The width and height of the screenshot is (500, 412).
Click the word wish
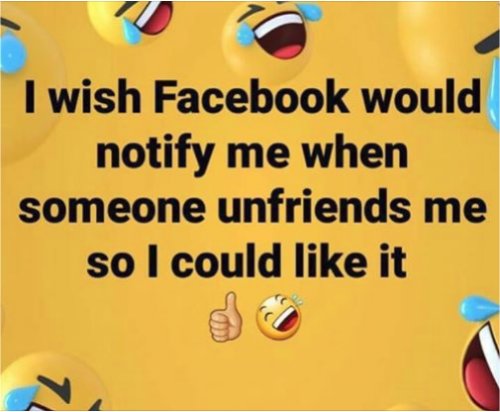[95, 98]
